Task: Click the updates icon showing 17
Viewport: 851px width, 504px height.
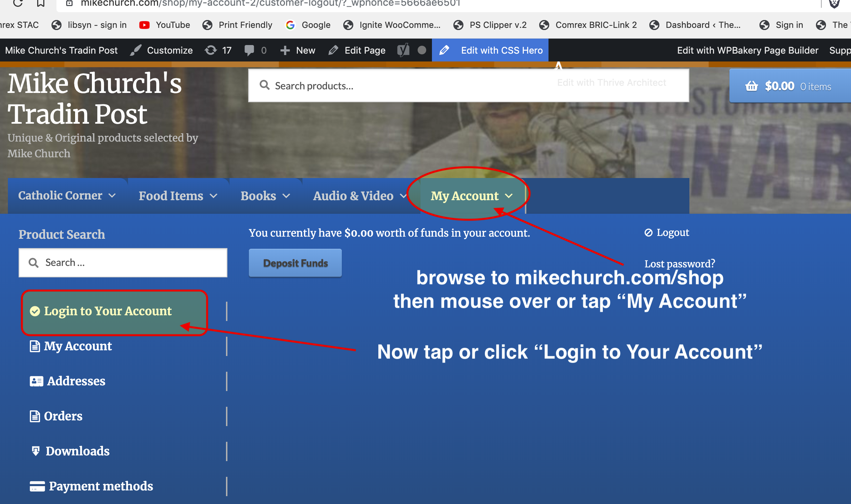Action: click(211, 50)
